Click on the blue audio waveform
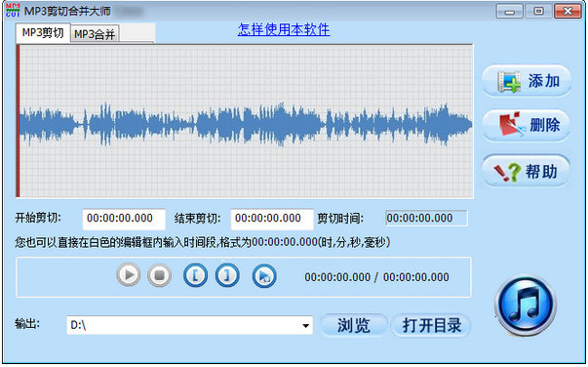Screen dimensions: 588x367 tap(246, 124)
